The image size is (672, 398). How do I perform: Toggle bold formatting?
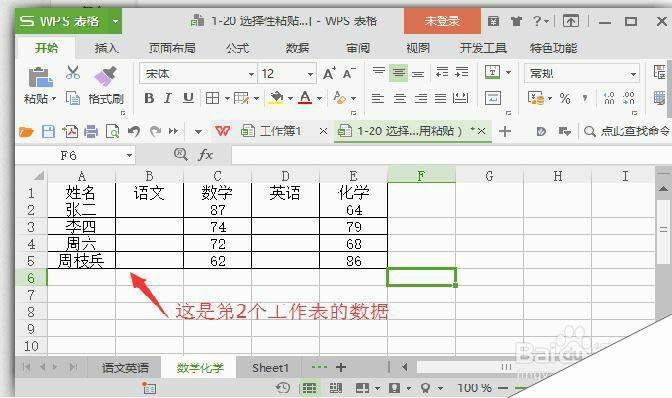pos(149,99)
